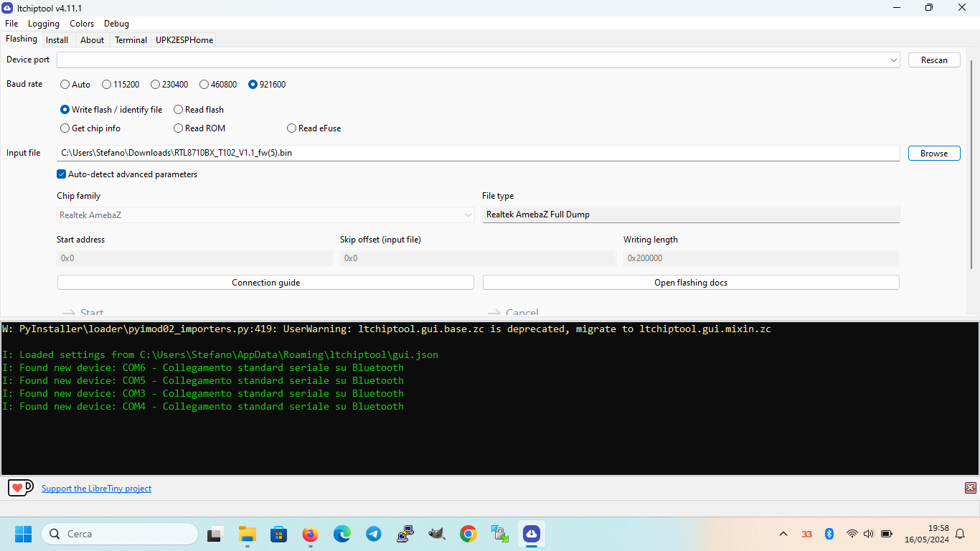Click the Loaded settings log line
This screenshot has height=551, width=980.
[x=220, y=355]
